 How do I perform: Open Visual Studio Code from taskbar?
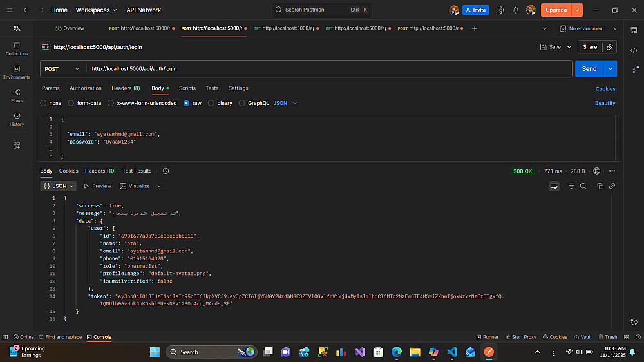pos(452,352)
